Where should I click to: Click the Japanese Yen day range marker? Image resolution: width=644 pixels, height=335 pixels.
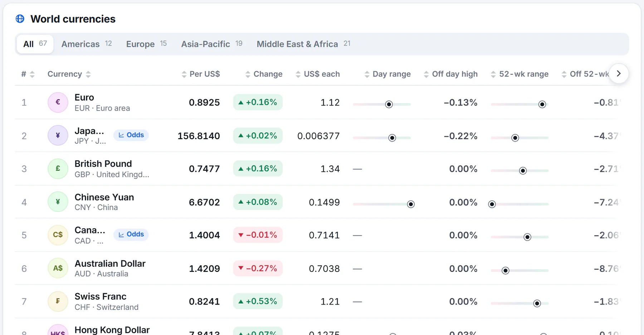tap(392, 138)
